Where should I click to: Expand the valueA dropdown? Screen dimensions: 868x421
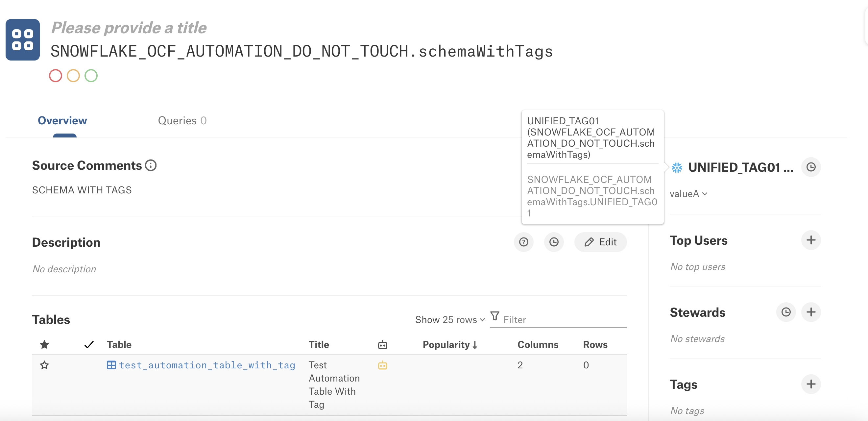(x=688, y=194)
